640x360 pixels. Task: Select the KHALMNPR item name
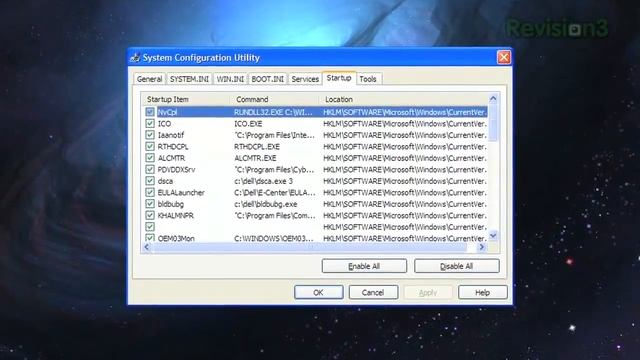[176, 215]
